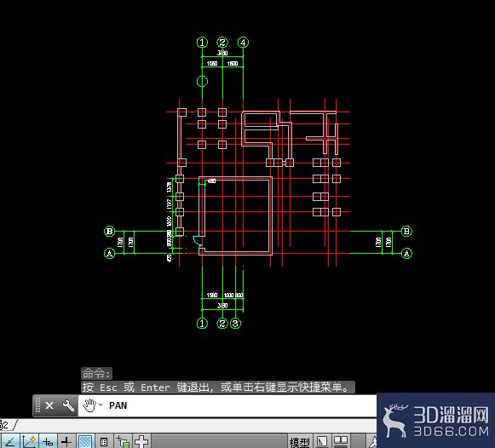Select top grid bubble 1

202,43
